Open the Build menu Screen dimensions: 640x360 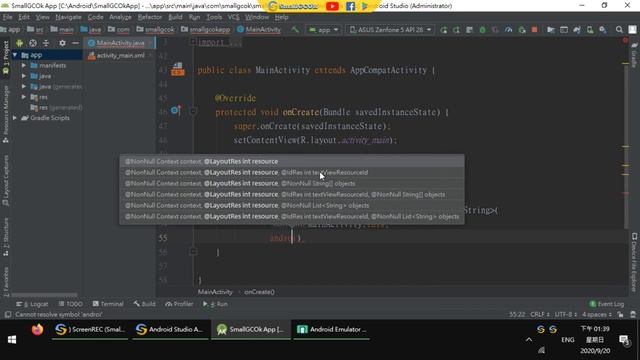[176, 17]
